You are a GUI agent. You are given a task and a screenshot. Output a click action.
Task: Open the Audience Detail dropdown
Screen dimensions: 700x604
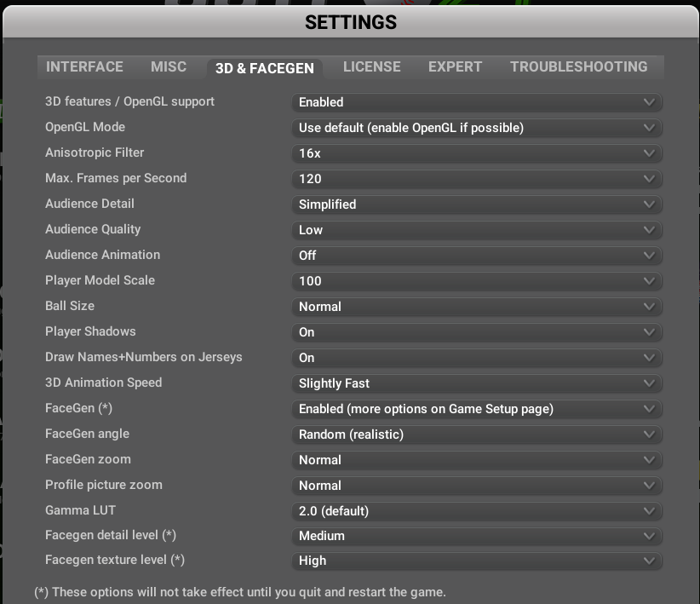point(477,204)
